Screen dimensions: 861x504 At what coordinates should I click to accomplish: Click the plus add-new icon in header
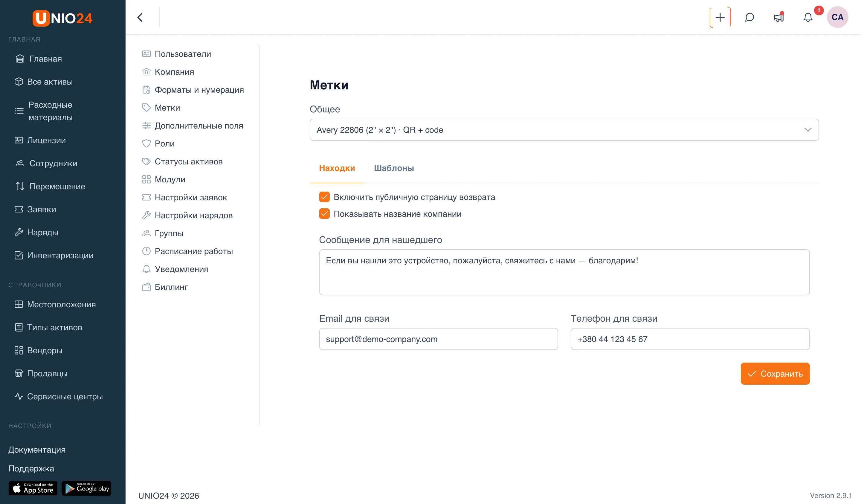720,17
